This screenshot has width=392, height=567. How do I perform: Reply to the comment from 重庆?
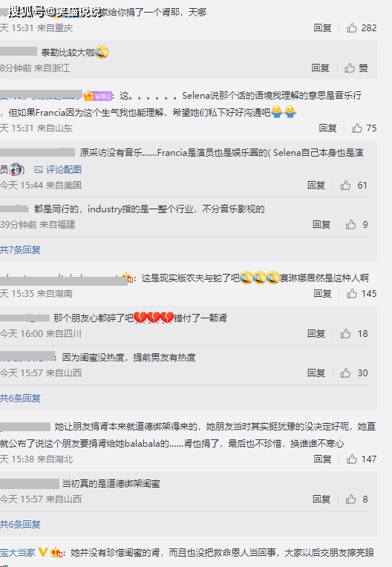tap(322, 28)
